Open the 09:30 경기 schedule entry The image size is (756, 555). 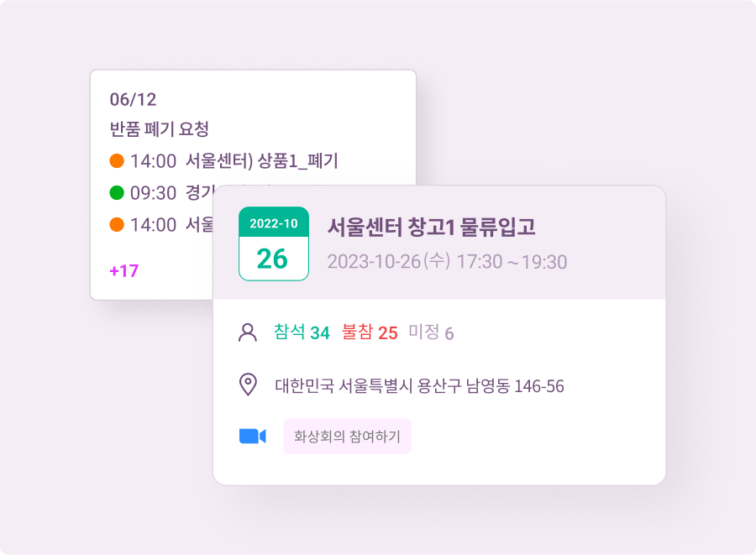coord(168,193)
